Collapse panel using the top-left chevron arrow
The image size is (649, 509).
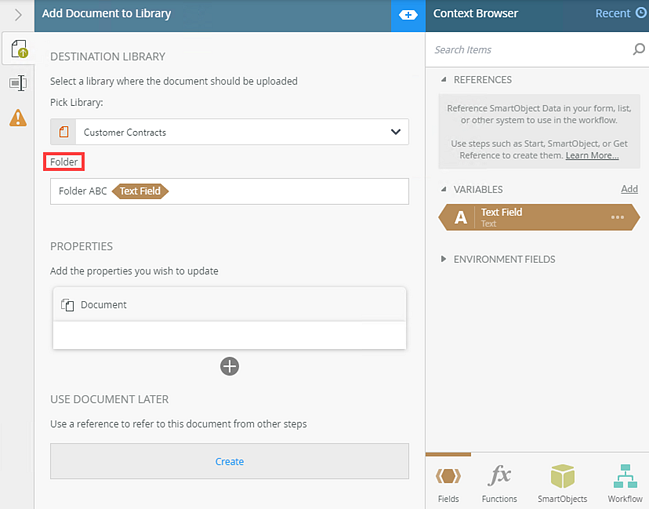pos(17,14)
